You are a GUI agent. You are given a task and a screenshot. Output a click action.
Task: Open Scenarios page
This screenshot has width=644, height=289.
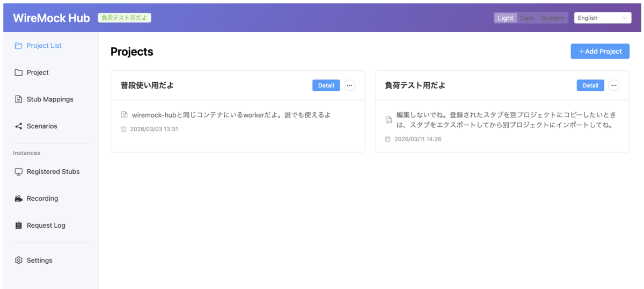click(51, 126)
